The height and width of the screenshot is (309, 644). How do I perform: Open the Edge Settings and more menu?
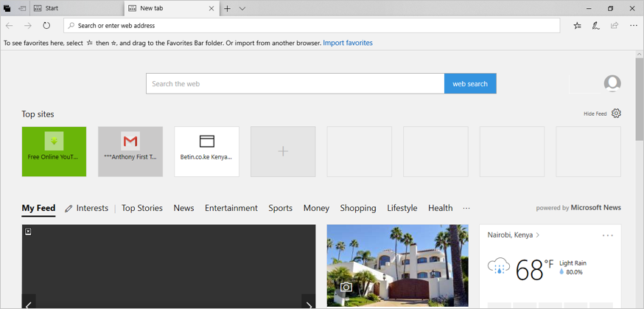click(x=633, y=26)
